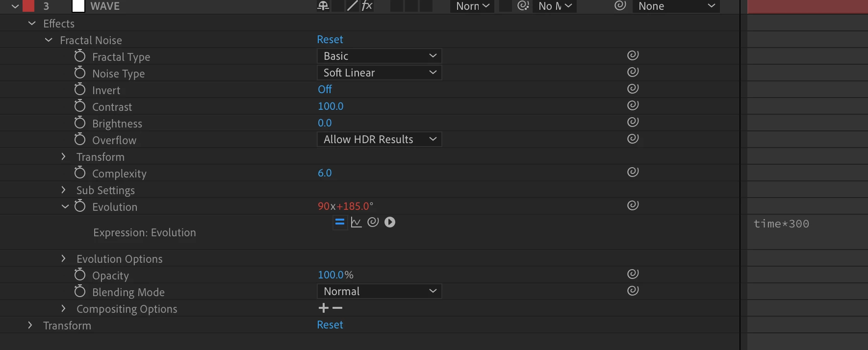Click the expression enable equals icon
The image size is (868, 350).
339,222
